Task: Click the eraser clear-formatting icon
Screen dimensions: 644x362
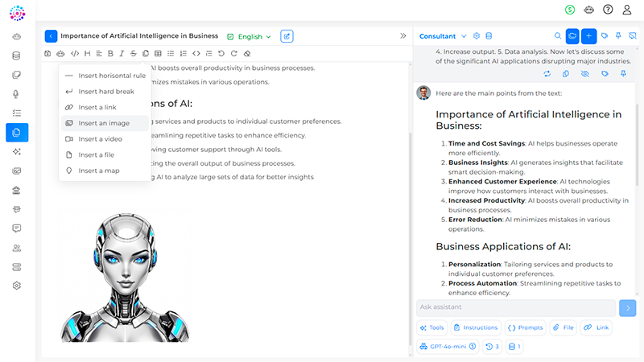Action: (x=246, y=54)
